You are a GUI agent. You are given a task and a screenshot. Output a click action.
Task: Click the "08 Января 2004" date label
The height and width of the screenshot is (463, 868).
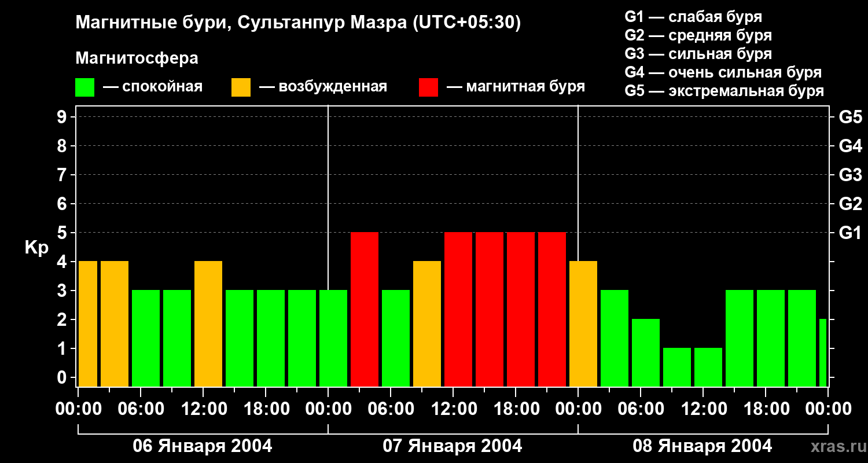703,446
